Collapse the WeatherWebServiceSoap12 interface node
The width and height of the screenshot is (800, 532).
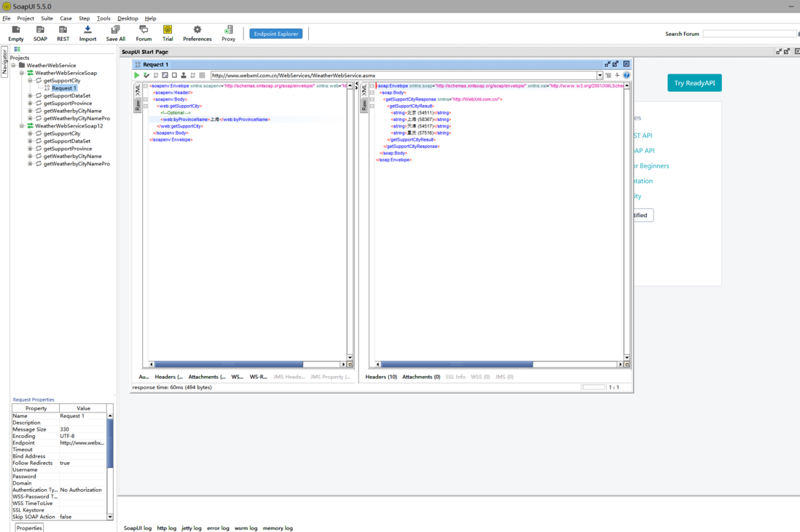tap(21, 125)
